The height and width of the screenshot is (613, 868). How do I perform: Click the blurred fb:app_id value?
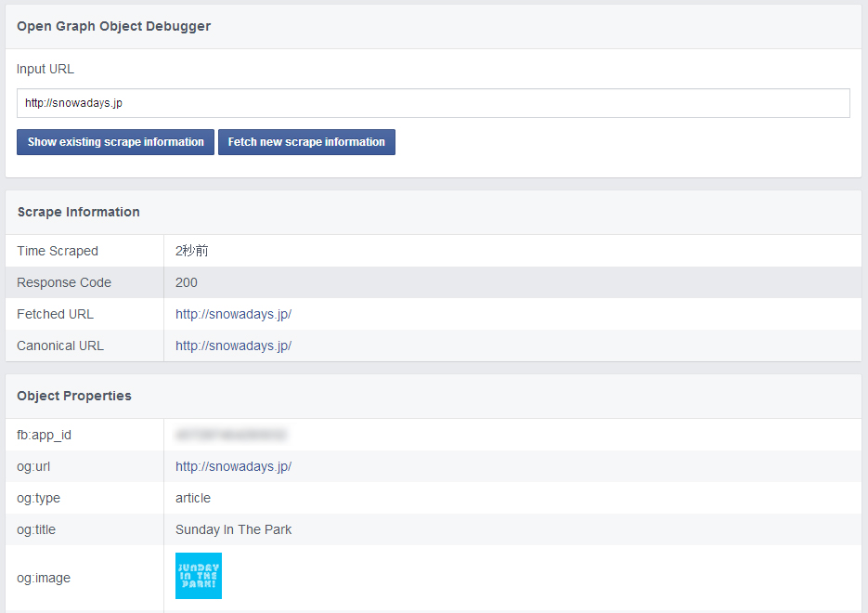pyautogui.click(x=230, y=435)
